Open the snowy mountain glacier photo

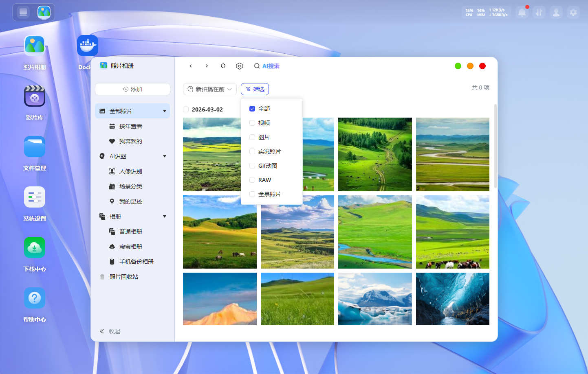(375, 299)
